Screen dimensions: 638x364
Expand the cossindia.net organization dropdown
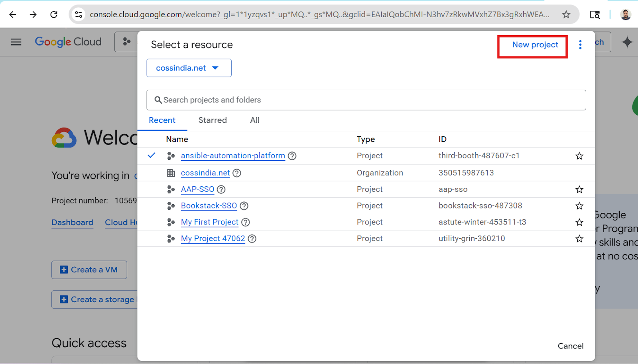[x=189, y=68]
